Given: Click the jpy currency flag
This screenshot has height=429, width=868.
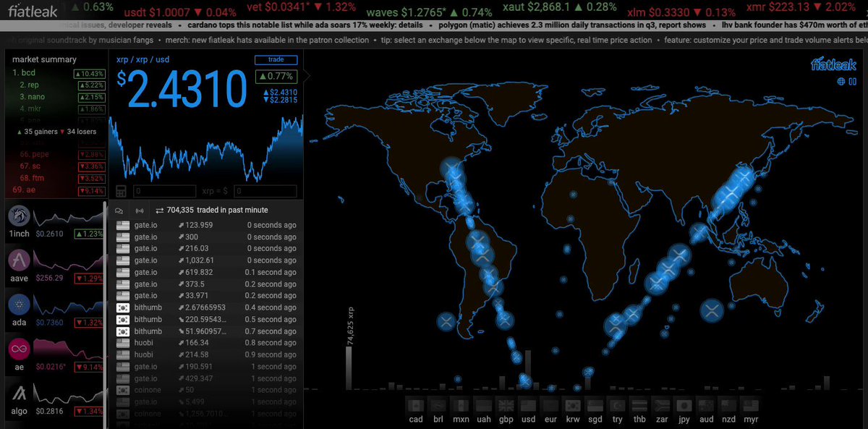Looking at the screenshot, I should (x=684, y=404).
